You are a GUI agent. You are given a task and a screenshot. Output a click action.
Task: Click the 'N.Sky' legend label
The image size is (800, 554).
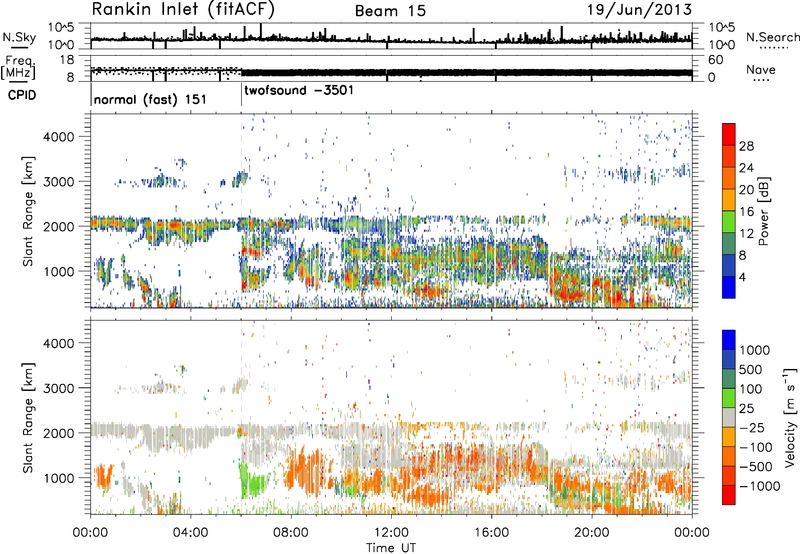click(x=19, y=37)
